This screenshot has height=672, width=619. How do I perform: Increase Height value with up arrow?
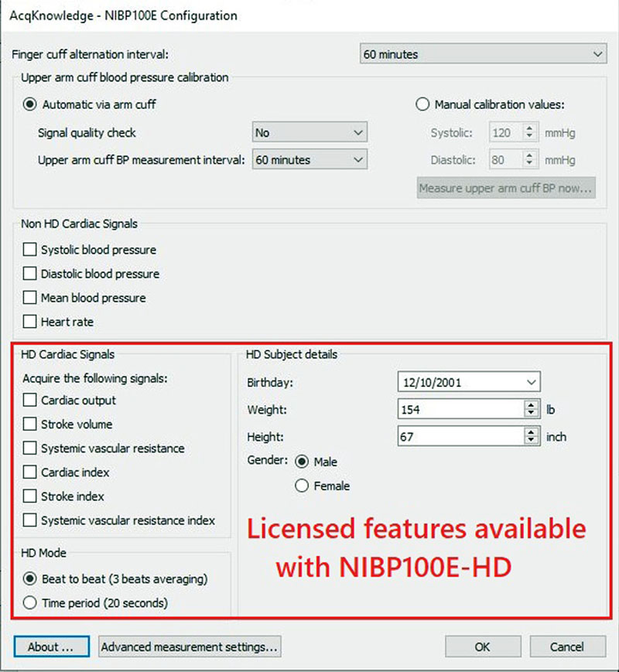tap(531, 432)
